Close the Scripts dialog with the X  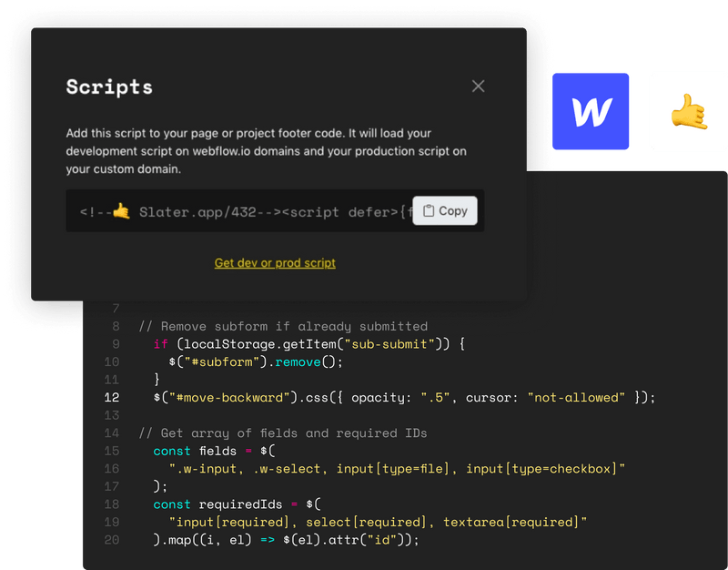478,87
